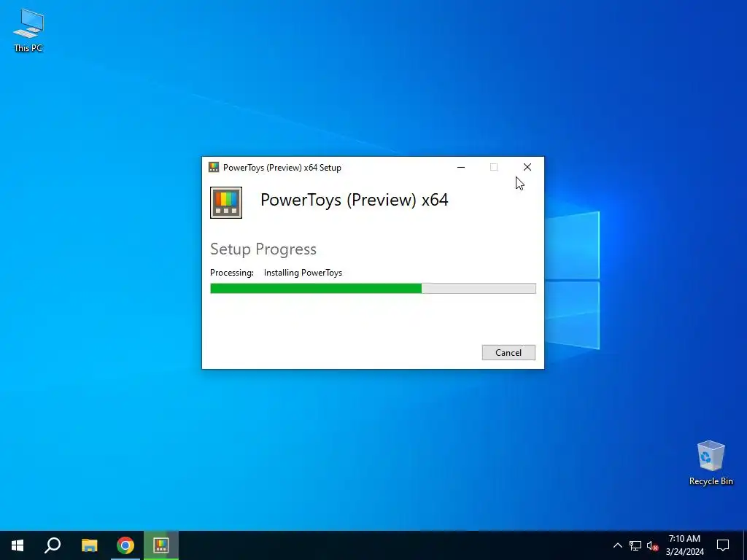Click the Show desktop sliver at the taskbar end
The height and width of the screenshot is (560, 747).
tap(745, 545)
